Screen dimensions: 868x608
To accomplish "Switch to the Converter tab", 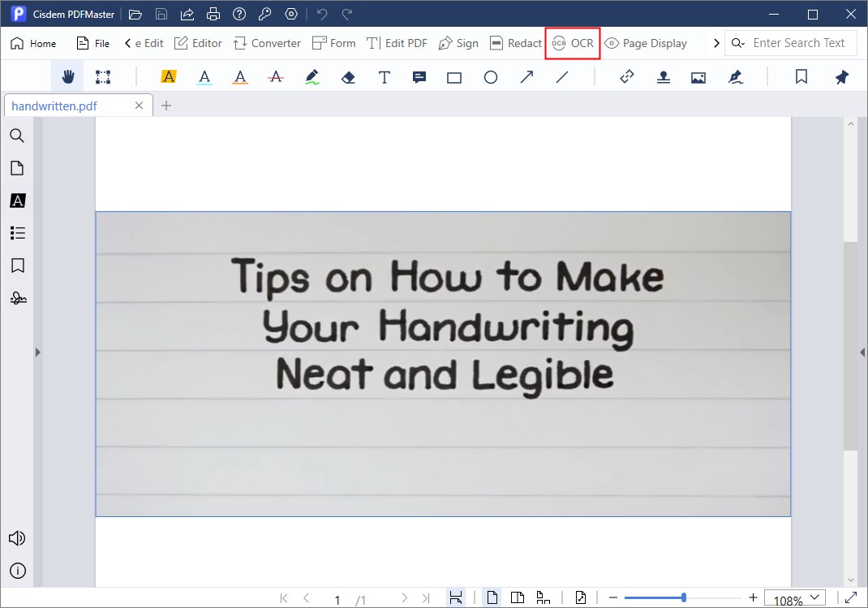I will 267,43.
